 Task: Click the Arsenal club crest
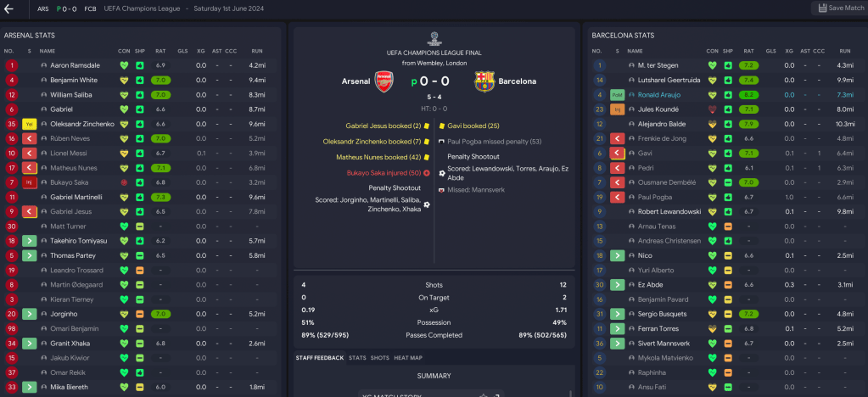(x=384, y=81)
